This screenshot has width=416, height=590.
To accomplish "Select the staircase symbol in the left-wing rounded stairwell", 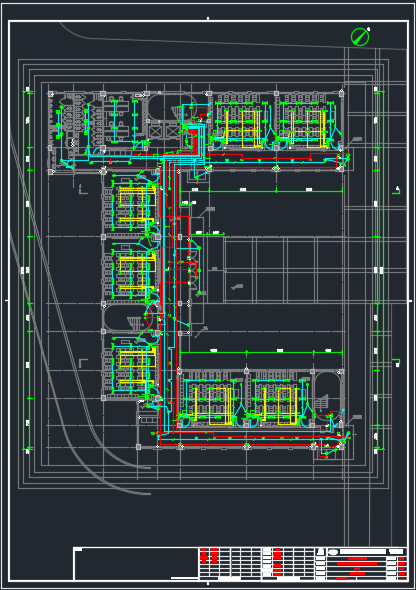I will (x=135, y=323).
